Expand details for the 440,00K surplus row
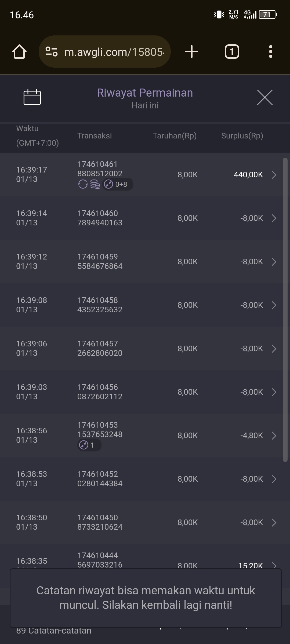 click(x=274, y=175)
